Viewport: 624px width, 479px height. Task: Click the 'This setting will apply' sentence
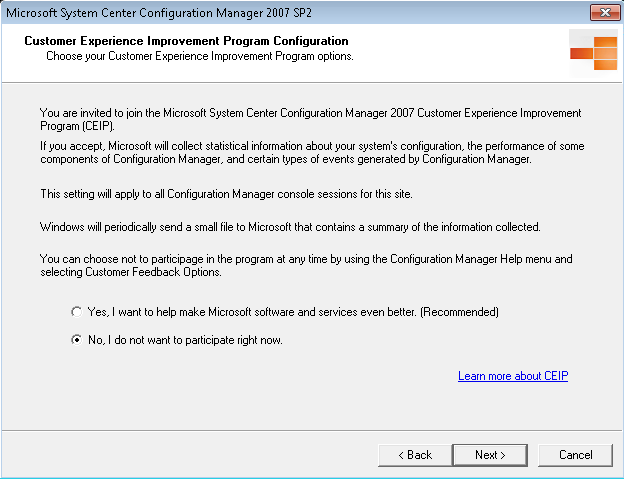226,194
